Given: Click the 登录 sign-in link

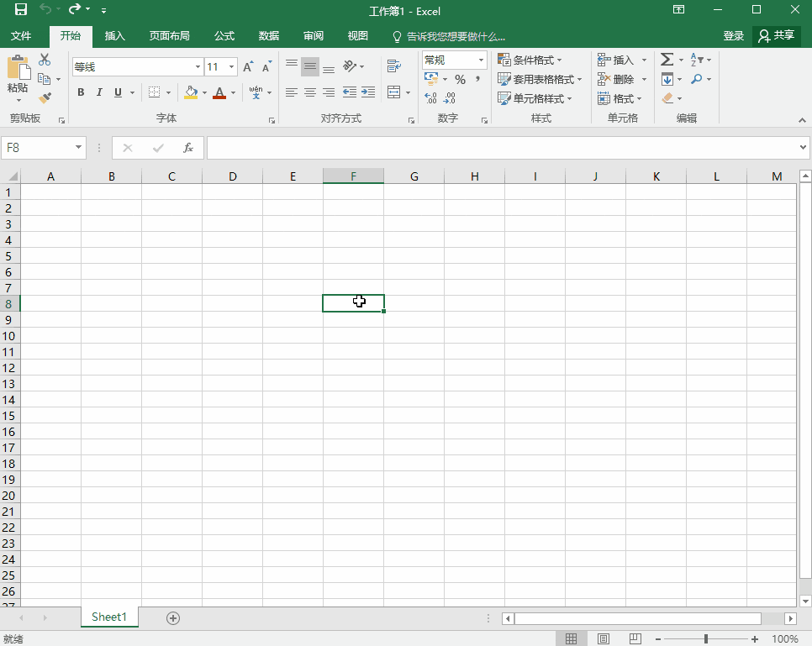Looking at the screenshot, I should click(x=733, y=36).
